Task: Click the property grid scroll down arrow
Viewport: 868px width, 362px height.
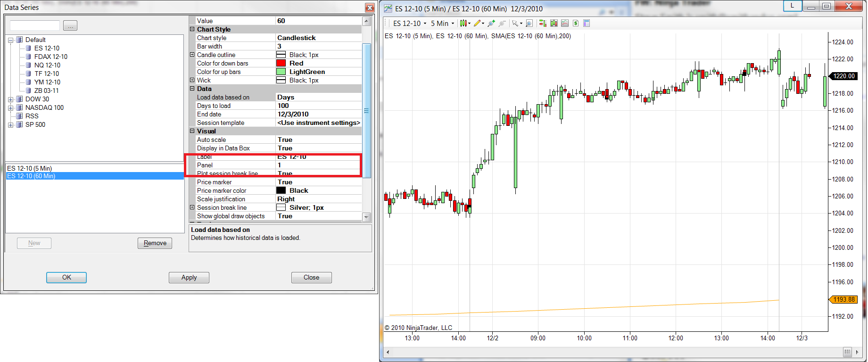Action: click(x=366, y=217)
